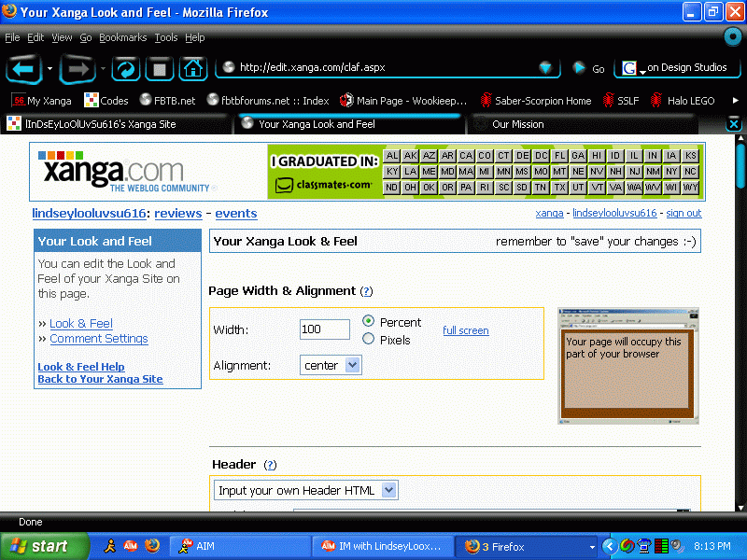Click the Stop loading toolbar icon

pos(160,69)
